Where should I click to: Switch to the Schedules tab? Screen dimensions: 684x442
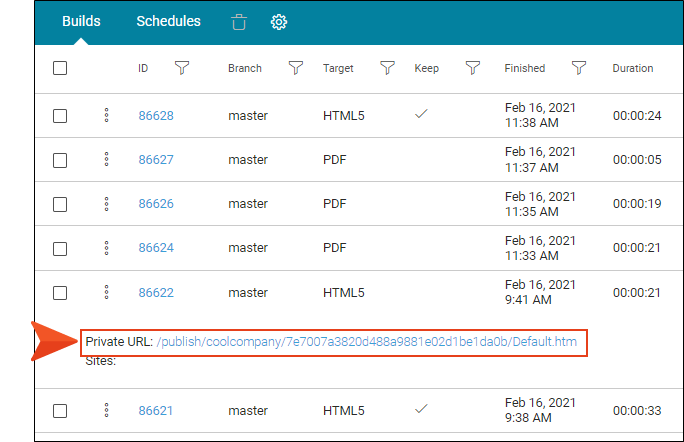click(x=168, y=21)
